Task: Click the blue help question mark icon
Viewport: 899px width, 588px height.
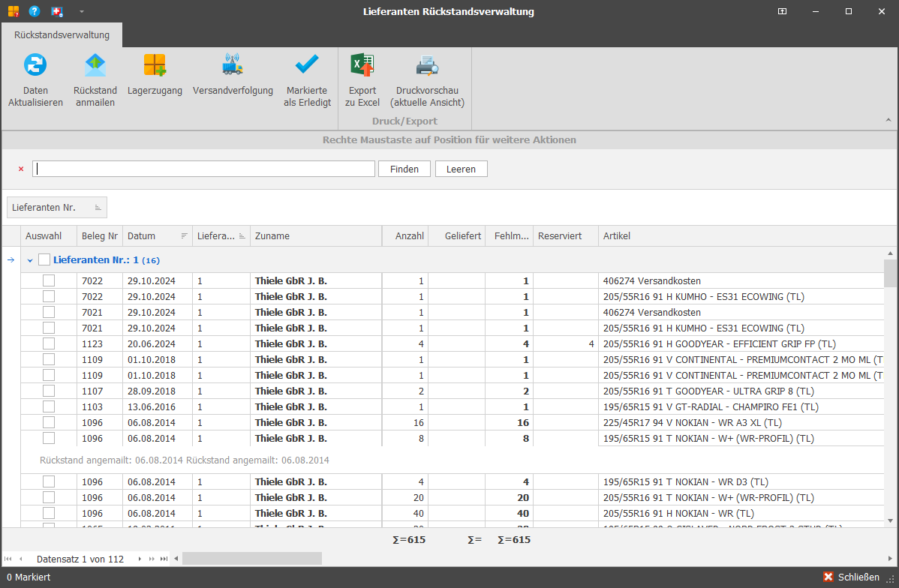Action: click(35, 11)
